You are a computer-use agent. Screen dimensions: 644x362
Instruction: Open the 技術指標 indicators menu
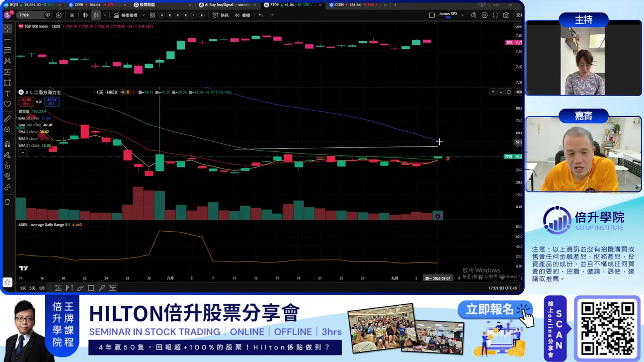[x=126, y=15]
